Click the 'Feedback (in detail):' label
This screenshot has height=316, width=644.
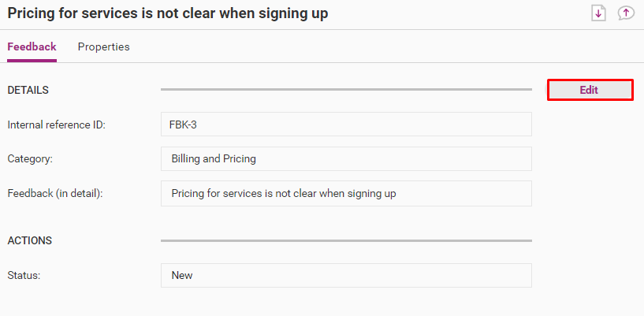[x=55, y=193]
